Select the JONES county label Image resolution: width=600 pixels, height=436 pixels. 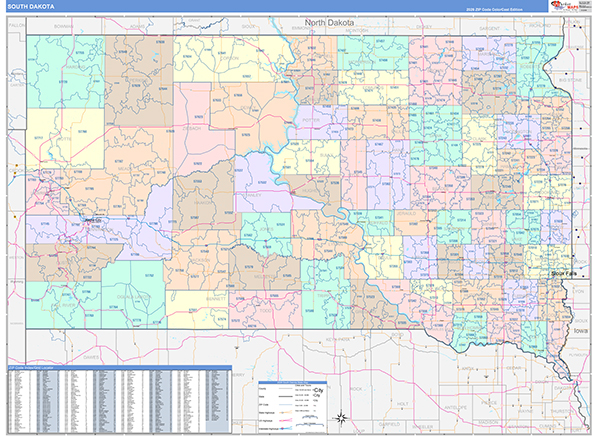(x=266, y=229)
